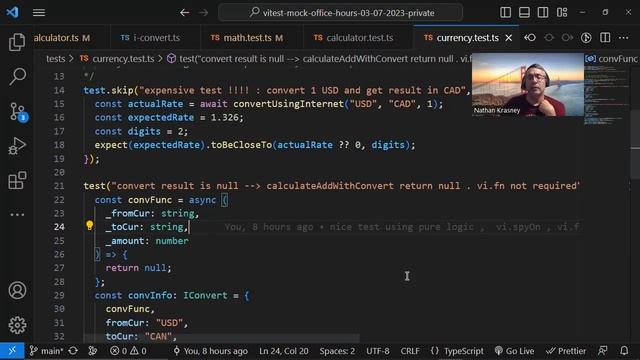The width and height of the screenshot is (640, 360).
Task: Change encoding via 'UTF-8'
Action: click(378, 351)
